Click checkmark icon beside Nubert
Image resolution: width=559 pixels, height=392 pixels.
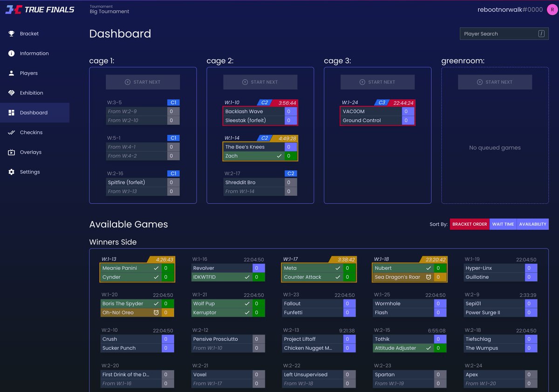tap(429, 268)
